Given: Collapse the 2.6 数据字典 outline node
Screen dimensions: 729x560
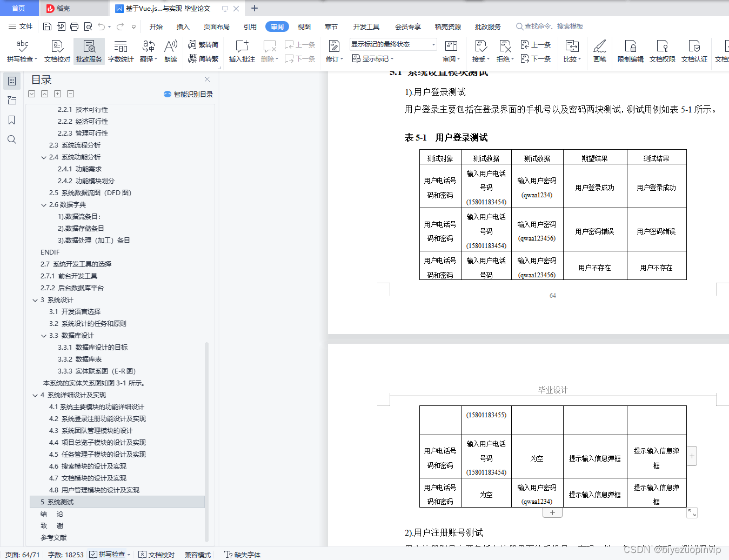Looking at the screenshot, I should [44, 205].
